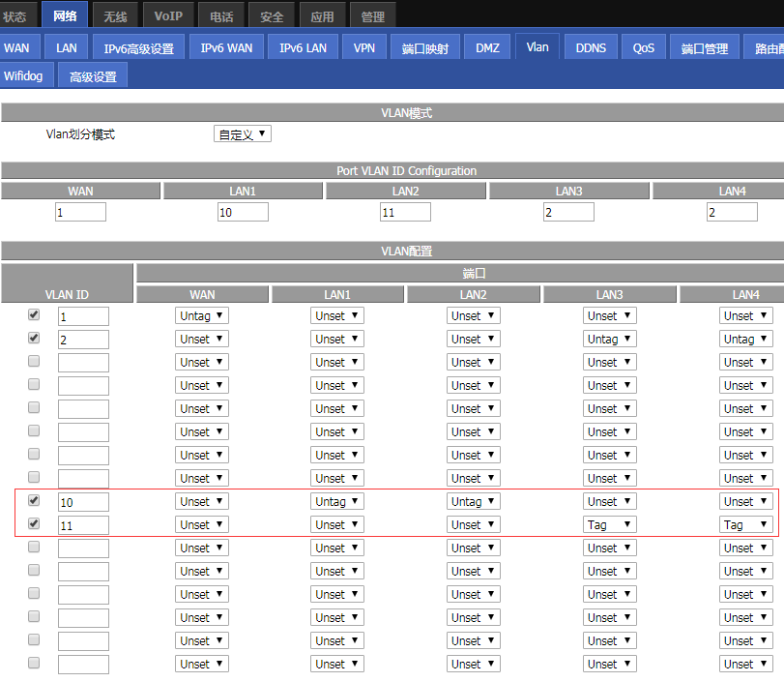Go to the DMZ tab
This screenshot has height=682, width=784.
point(487,47)
